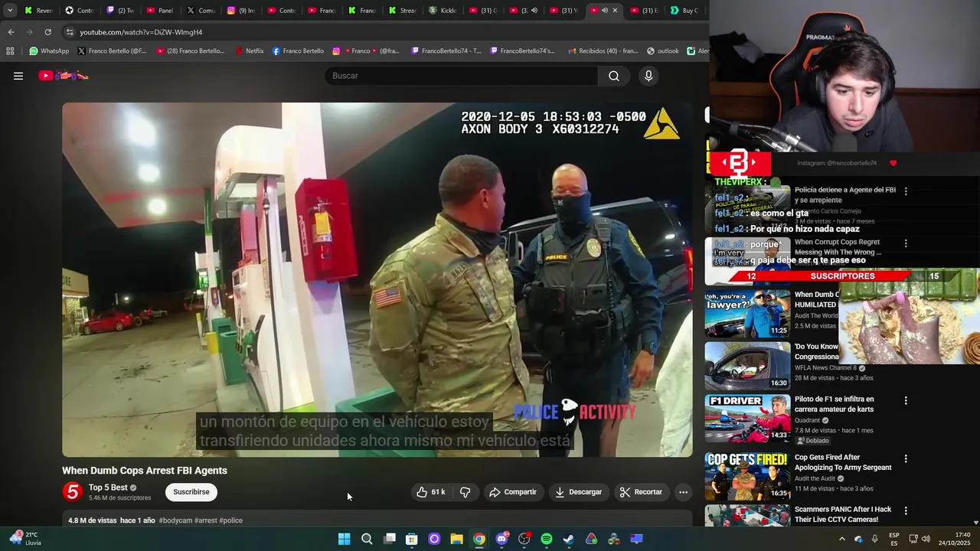Open 'Piloto de F1 se infiltra' video title
The height and width of the screenshot is (551, 980).
[x=834, y=404]
